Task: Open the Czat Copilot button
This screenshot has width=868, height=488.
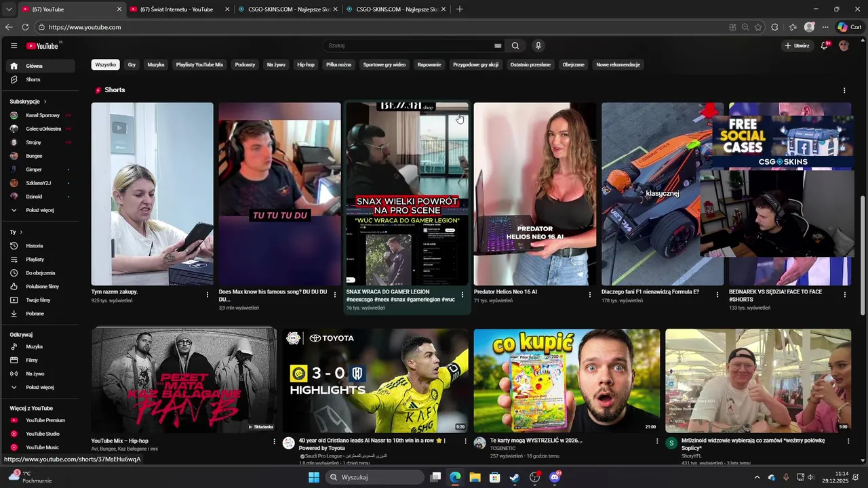Action: click(851, 27)
